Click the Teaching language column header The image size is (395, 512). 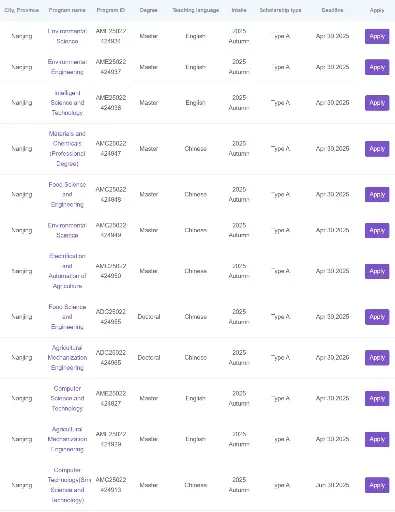click(196, 10)
